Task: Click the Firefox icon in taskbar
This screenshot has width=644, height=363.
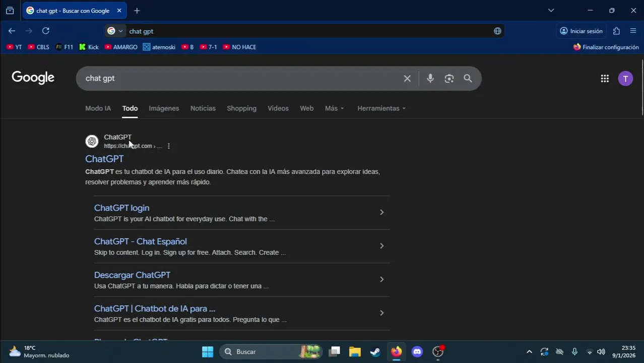Action: pos(397,351)
